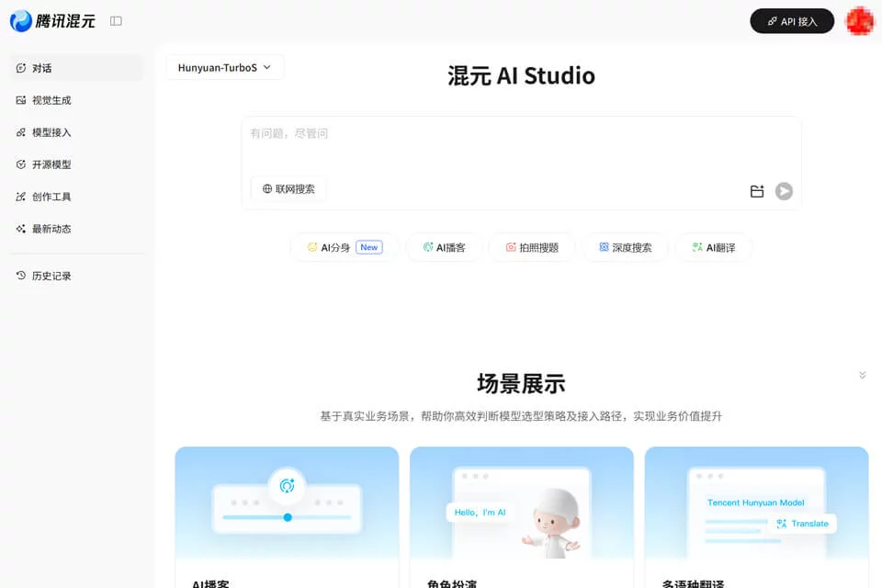Click the AI分身 New chip
This screenshot has height=588, width=882.
[x=345, y=247]
